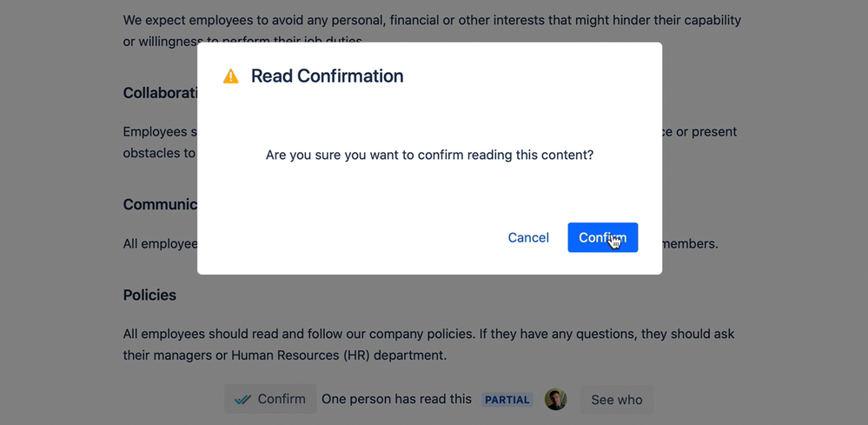Click the dimmed 'members.' text beside the dialog
The width and height of the screenshot is (868, 425).
(690, 244)
